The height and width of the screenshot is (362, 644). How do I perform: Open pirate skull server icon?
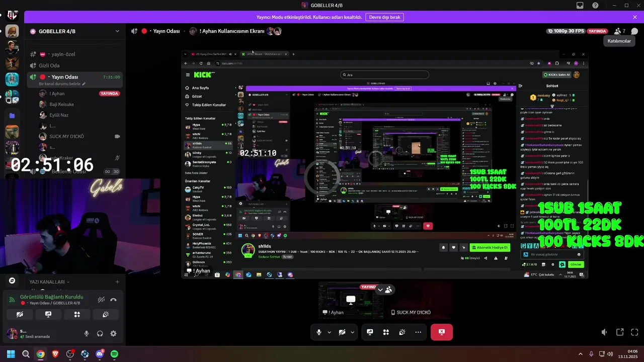pos(12,63)
